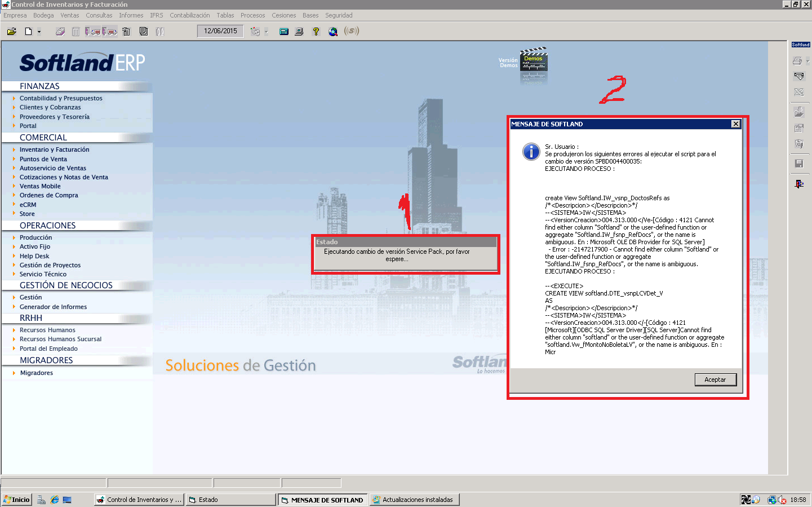Close the MENSAJE DE SOFTLAND dialog
Screen dimensions: 812x507
(x=735, y=124)
